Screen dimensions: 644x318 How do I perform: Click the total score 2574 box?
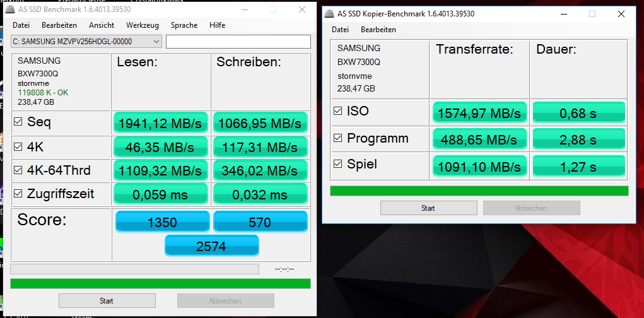[x=211, y=245]
